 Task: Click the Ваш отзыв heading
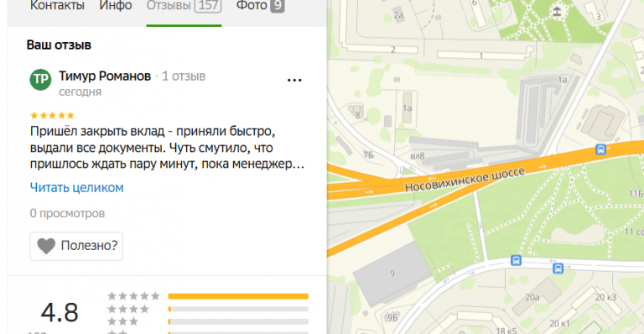pyautogui.click(x=59, y=44)
